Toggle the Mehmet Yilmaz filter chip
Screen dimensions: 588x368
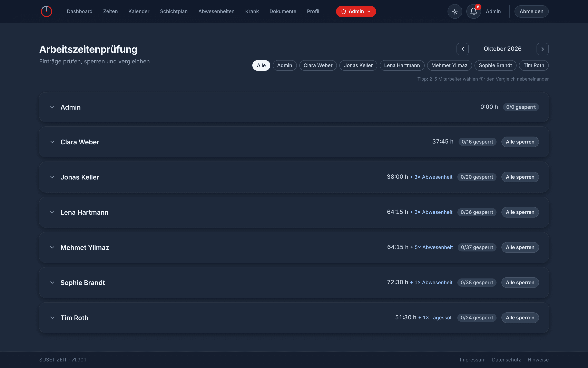click(449, 65)
